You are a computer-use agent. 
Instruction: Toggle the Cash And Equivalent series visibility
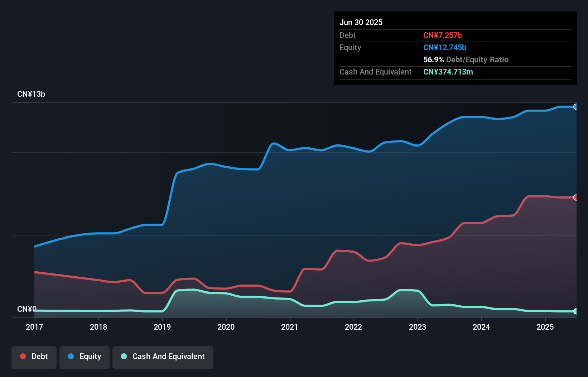(x=163, y=357)
